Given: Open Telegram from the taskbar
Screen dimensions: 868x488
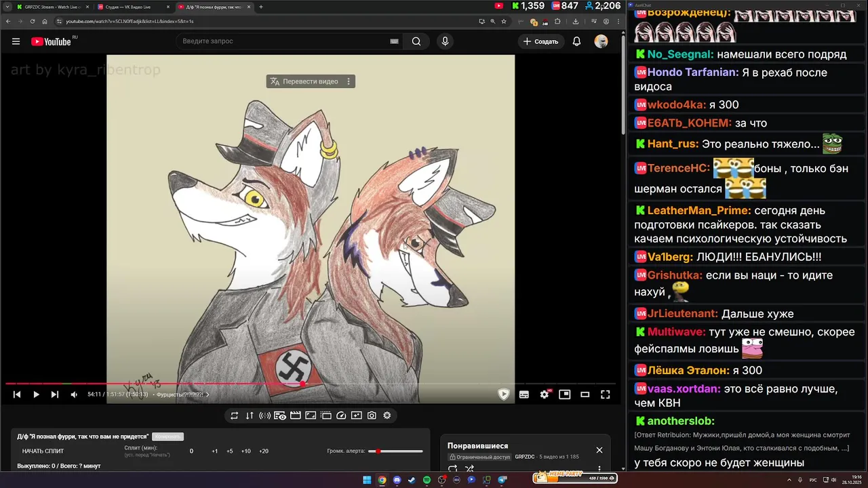Looking at the screenshot, I should tap(502, 480).
